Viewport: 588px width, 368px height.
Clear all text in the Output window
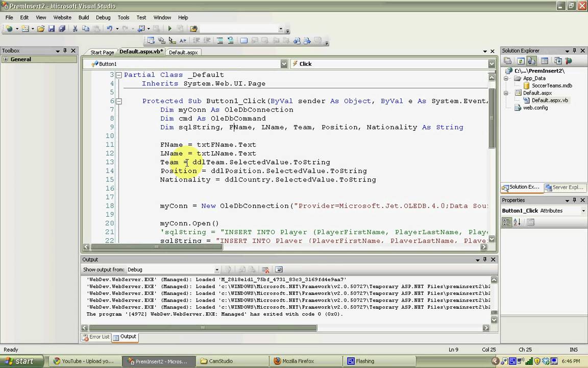[x=265, y=270]
